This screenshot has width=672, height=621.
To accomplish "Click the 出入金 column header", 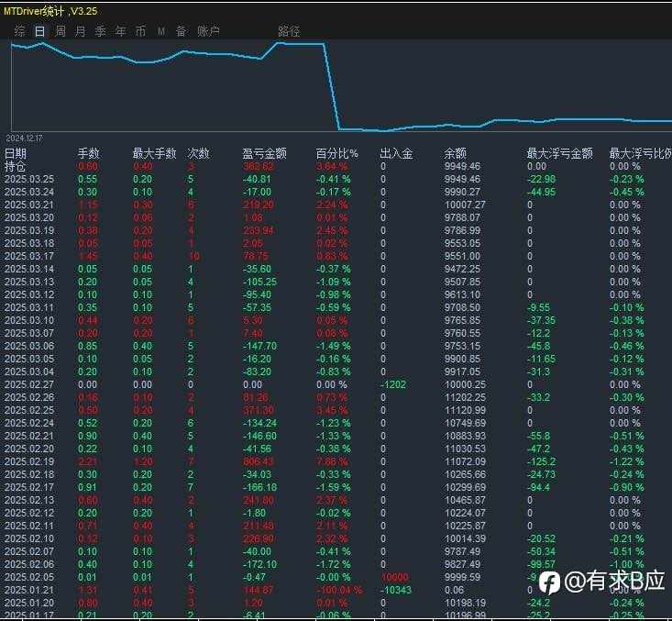I will click(x=396, y=153).
